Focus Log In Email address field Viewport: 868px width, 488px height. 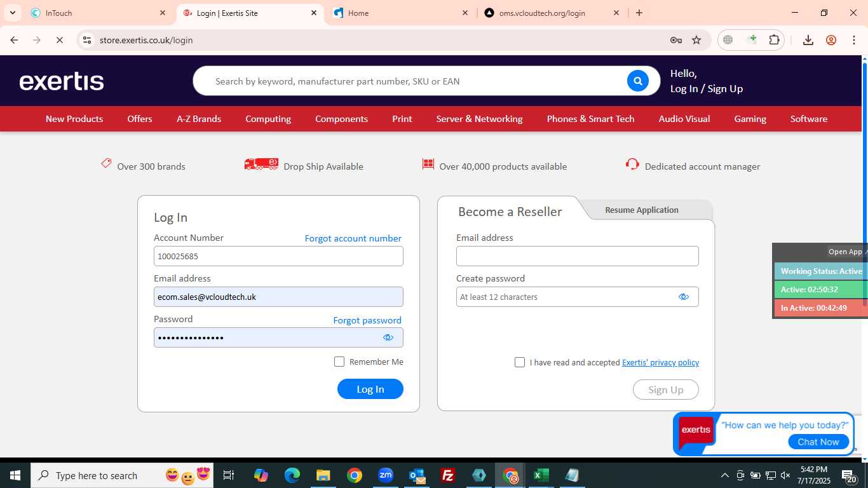pyautogui.click(x=278, y=297)
